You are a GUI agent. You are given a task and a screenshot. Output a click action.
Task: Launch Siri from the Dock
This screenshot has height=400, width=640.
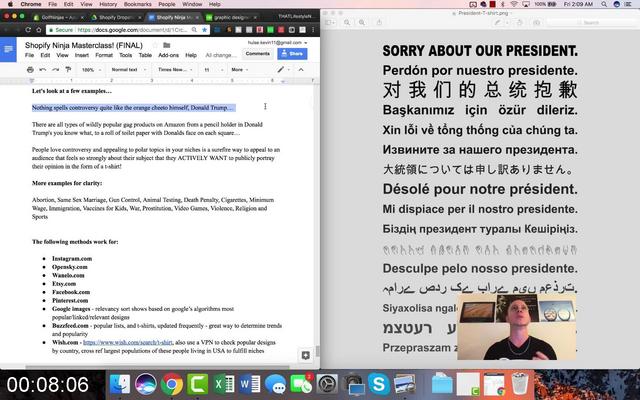(146, 385)
